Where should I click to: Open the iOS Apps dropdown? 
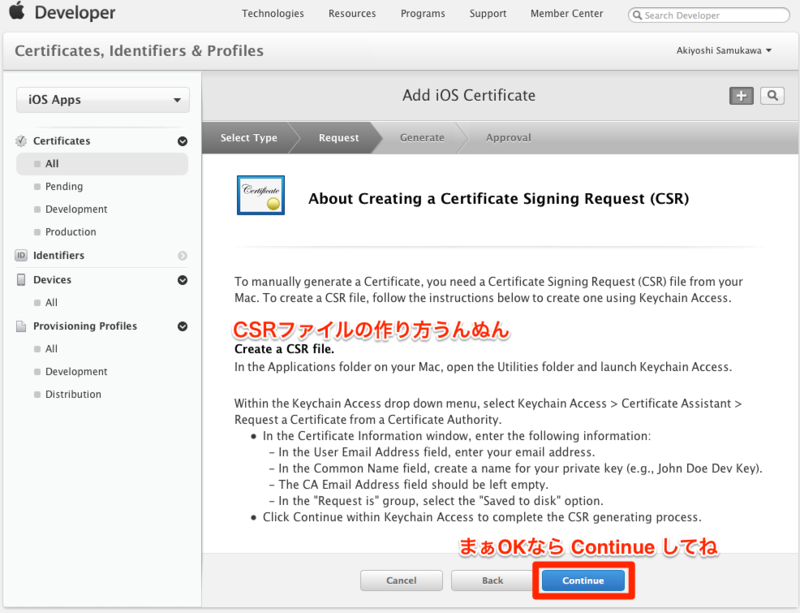pos(103,100)
